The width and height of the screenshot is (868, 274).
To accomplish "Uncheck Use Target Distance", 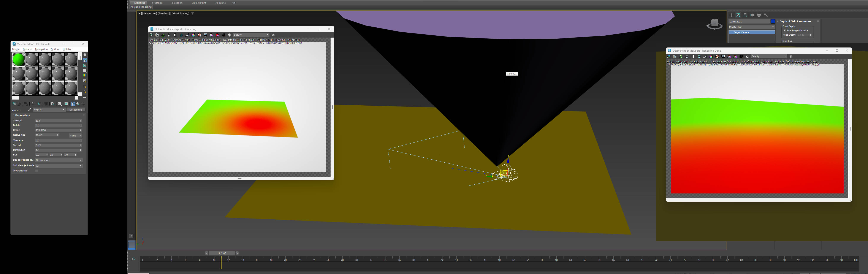I will coord(785,30).
